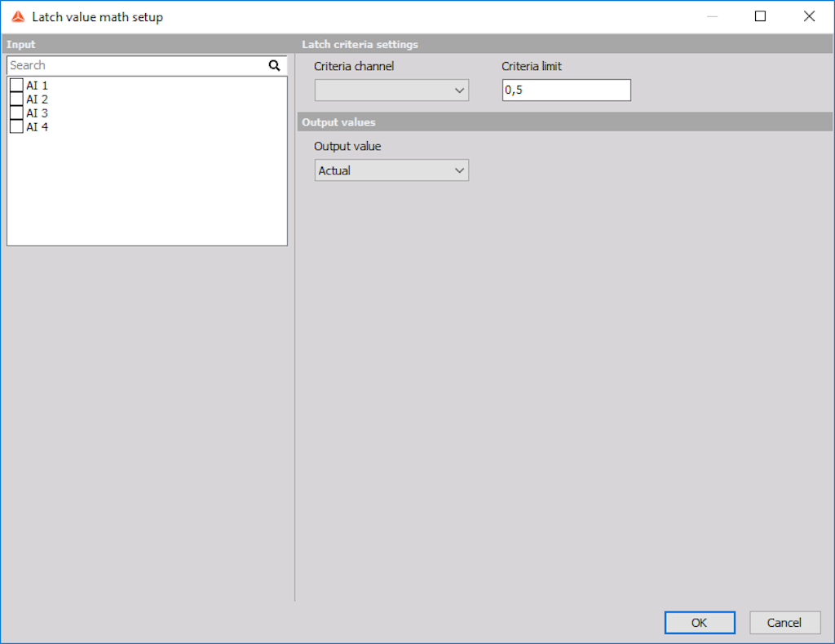Image resolution: width=835 pixels, height=644 pixels.
Task: Check the AI 3 channel checkbox
Action: 16,112
